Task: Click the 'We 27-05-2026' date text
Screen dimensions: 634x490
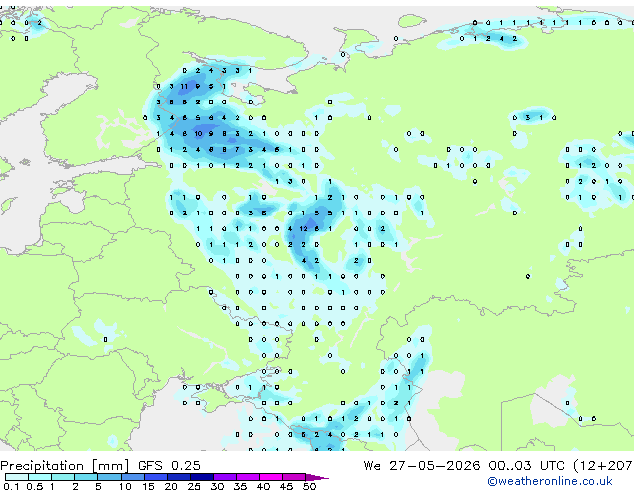Action: (x=422, y=466)
